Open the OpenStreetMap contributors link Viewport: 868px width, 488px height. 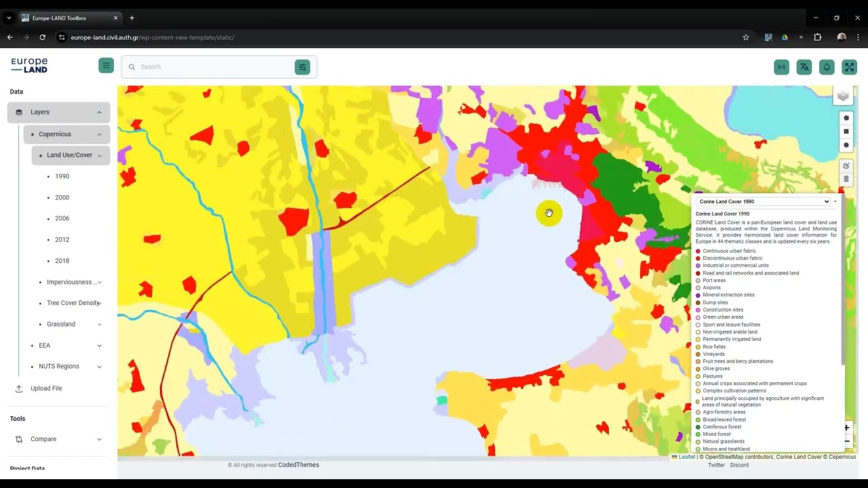click(x=739, y=457)
